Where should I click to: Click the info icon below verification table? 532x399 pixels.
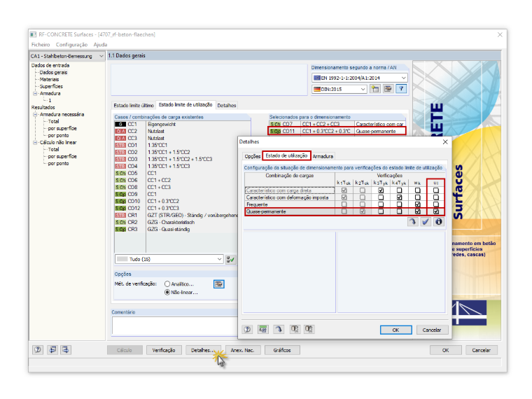(x=439, y=222)
